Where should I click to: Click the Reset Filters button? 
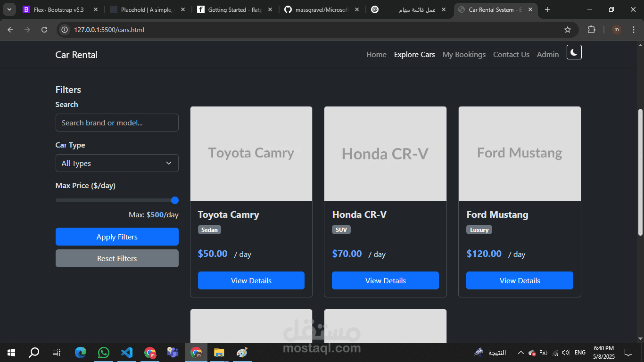tap(117, 258)
